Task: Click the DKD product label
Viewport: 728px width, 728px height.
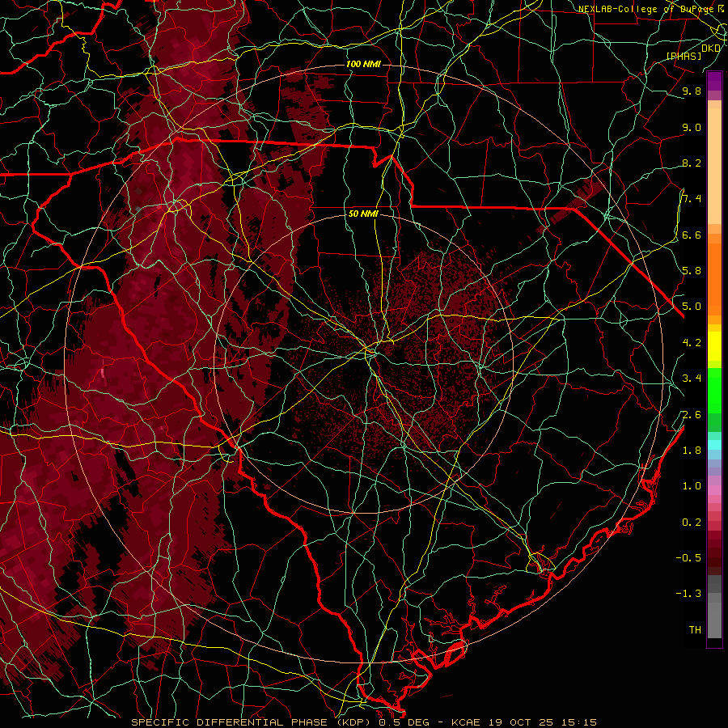Action: pos(711,48)
